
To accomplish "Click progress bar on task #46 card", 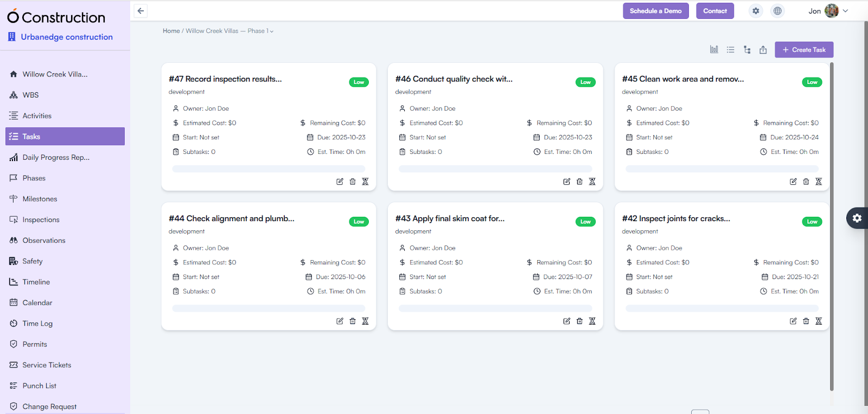I will (495, 169).
